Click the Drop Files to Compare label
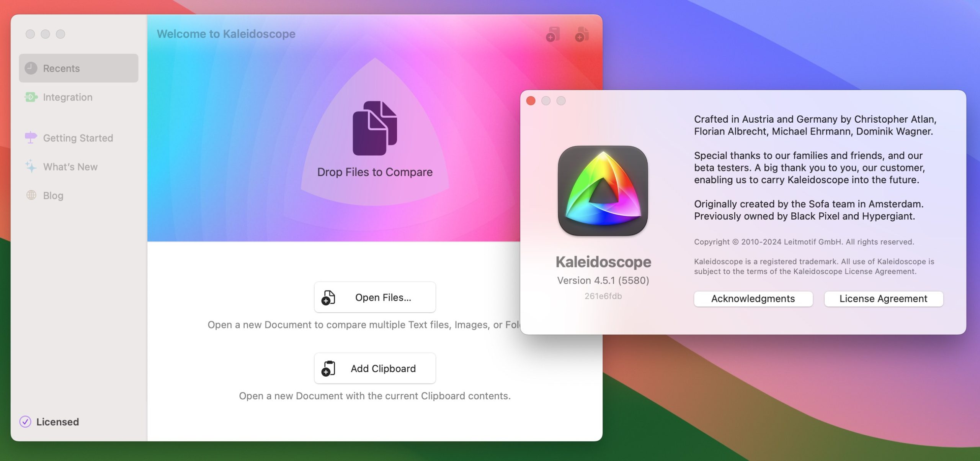This screenshot has width=980, height=461. [375, 172]
